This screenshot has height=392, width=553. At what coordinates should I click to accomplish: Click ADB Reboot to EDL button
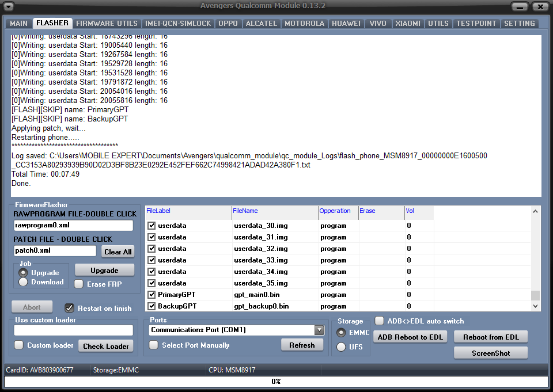coord(410,337)
